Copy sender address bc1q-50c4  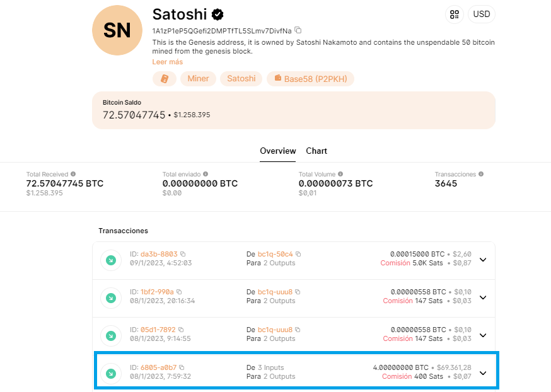(298, 254)
